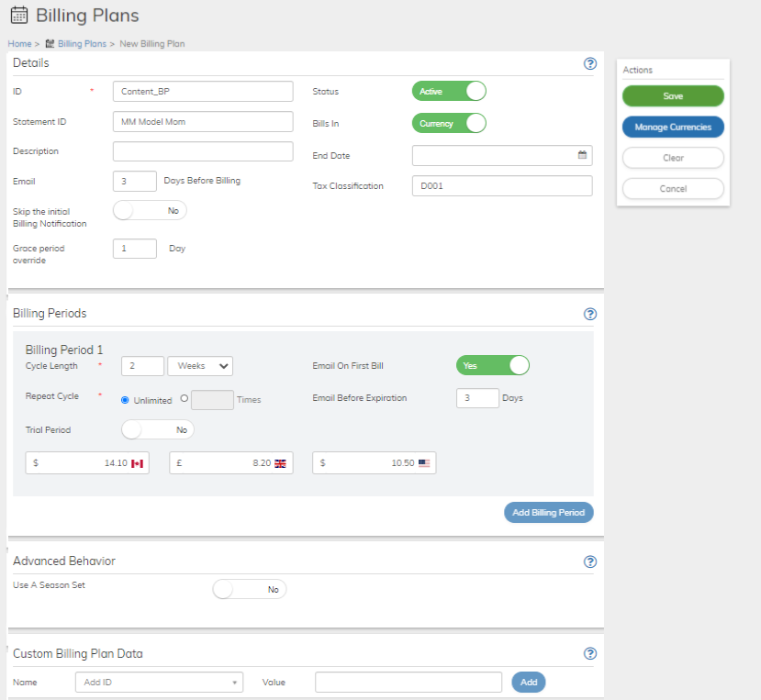Click the pound price field 8.20

point(231,462)
